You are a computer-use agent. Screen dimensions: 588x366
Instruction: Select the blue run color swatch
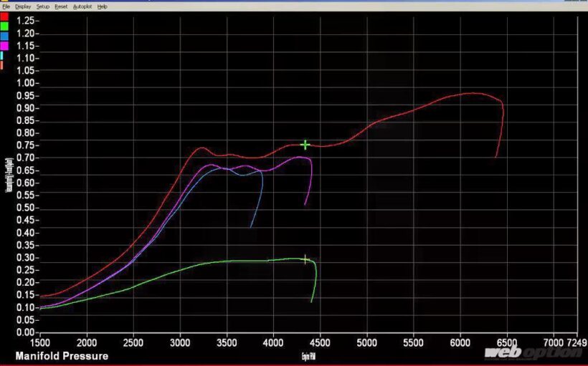[4, 35]
